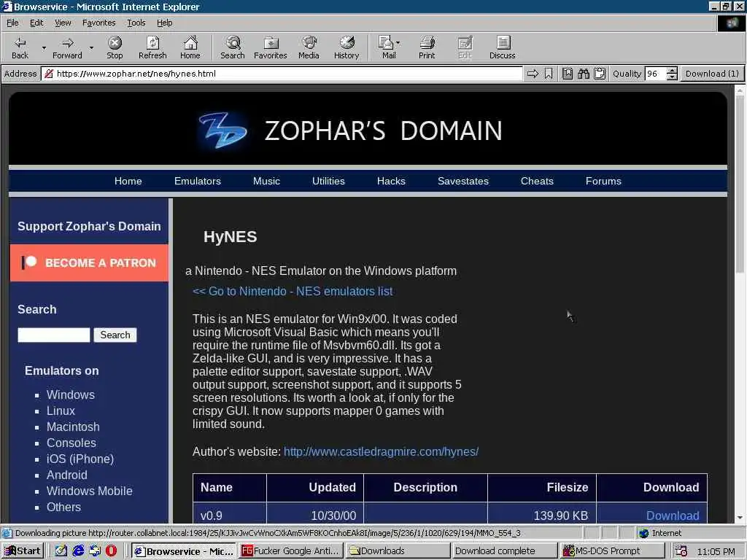Image resolution: width=747 pixels, height=560 pixels.
Task: Open the Search toolbar pane
Action: (233, 47)
